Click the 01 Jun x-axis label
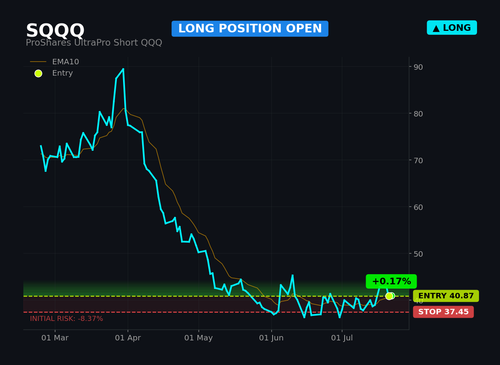This screenshot has height=365, width=500. point(271,338)
